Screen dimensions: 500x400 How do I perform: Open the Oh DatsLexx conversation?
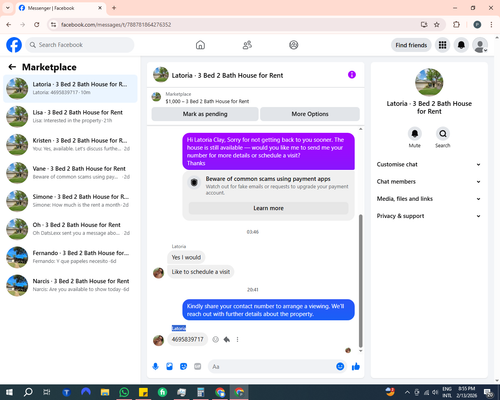click(70, 229)
